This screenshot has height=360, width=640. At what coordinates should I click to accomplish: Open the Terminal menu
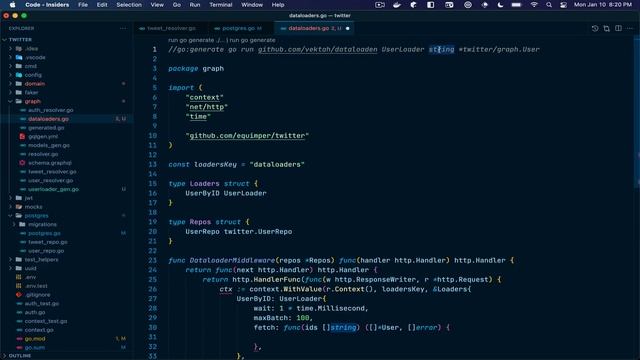(220, 5)
